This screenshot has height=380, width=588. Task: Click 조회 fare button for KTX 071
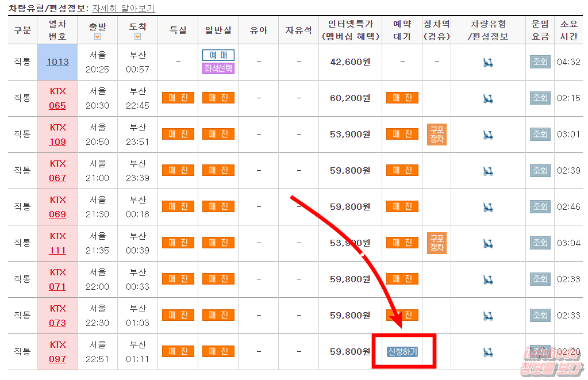(x=540, y=279)
